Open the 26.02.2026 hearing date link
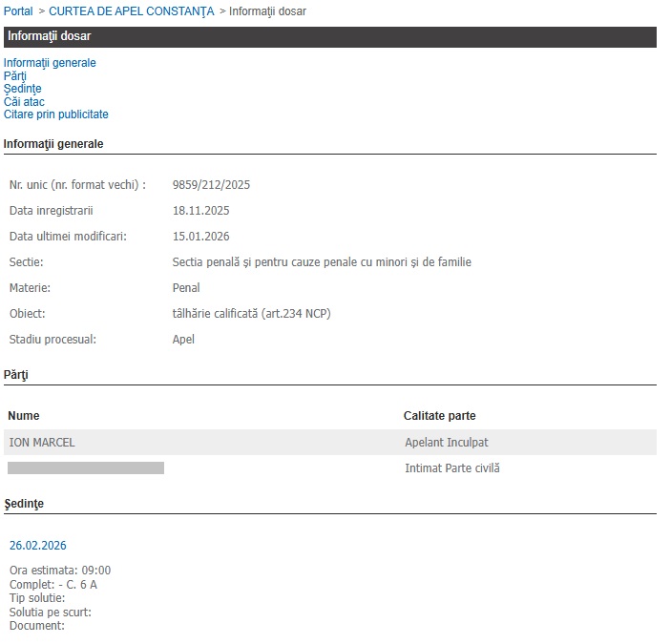The width and height of the screenshot is (671, 644). click(38, 546)
